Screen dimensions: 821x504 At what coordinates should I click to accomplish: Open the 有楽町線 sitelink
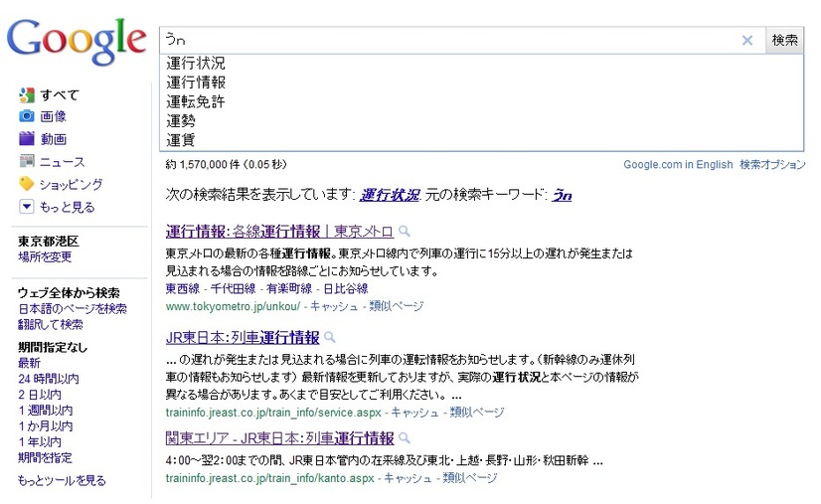[289, 288]
